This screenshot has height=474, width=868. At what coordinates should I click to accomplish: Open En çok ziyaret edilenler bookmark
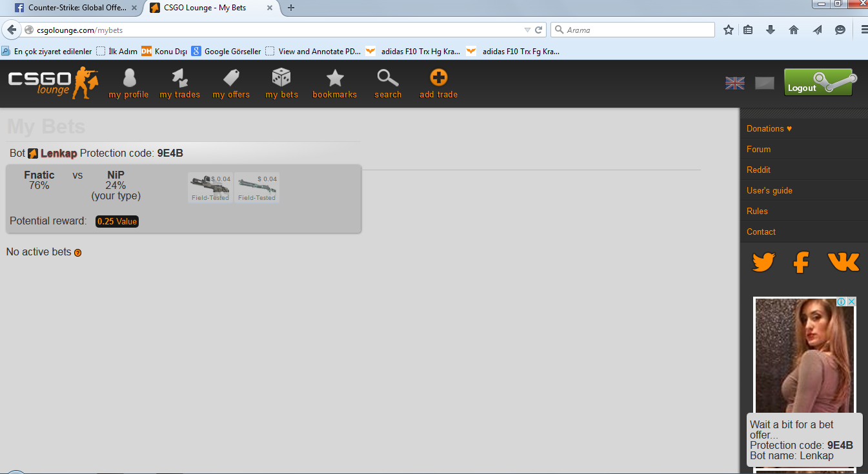pyautogui.click(x=47, y=51)
